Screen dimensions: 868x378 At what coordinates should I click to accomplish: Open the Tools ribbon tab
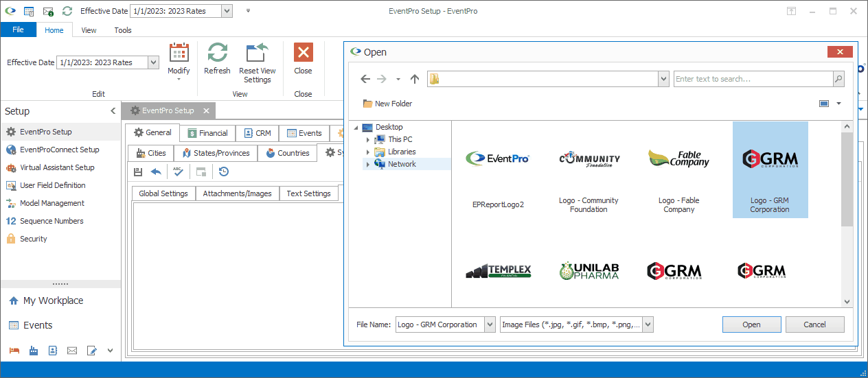point(123,30)
